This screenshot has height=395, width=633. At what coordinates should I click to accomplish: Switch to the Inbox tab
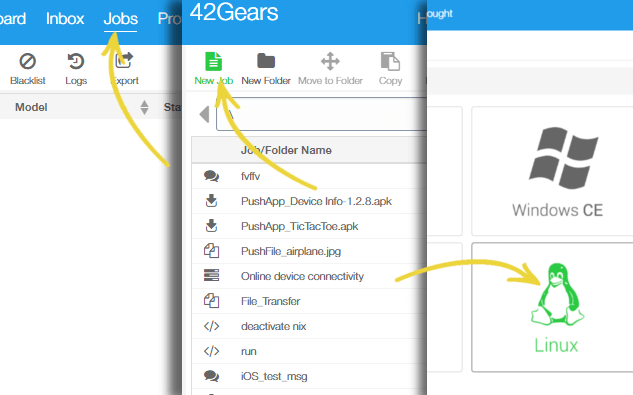[65, 19]
